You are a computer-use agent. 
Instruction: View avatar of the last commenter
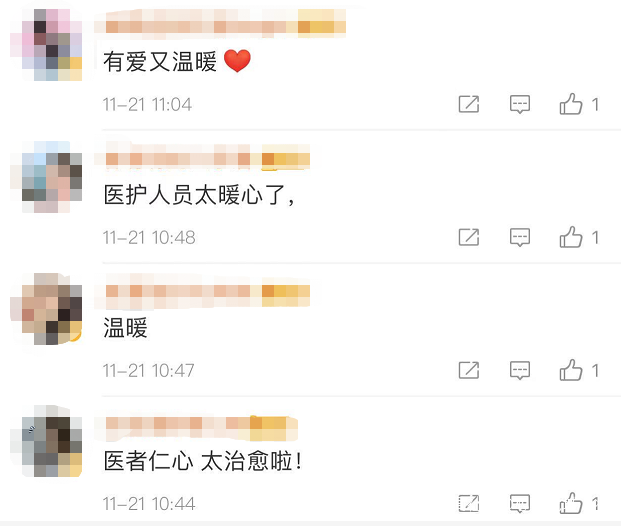[46, 441]
